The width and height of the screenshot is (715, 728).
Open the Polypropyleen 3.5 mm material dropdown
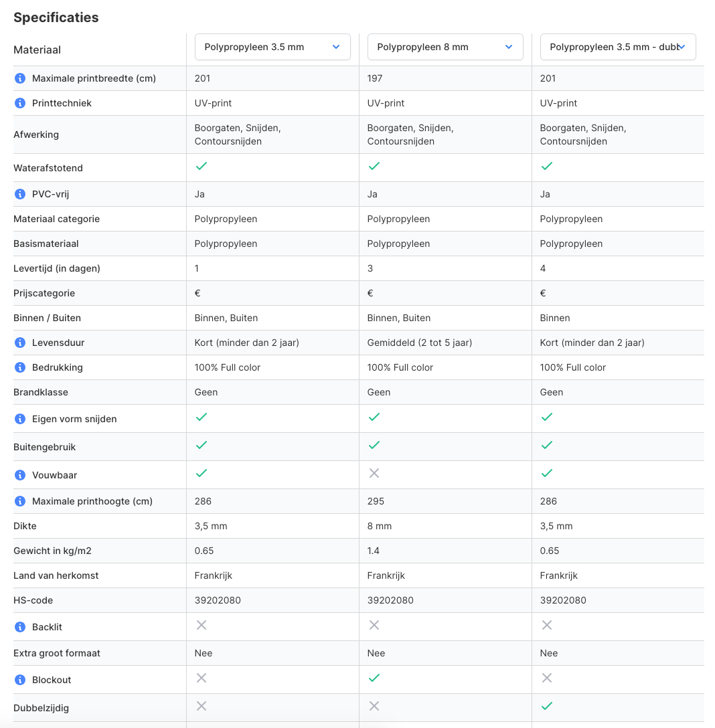272,47
